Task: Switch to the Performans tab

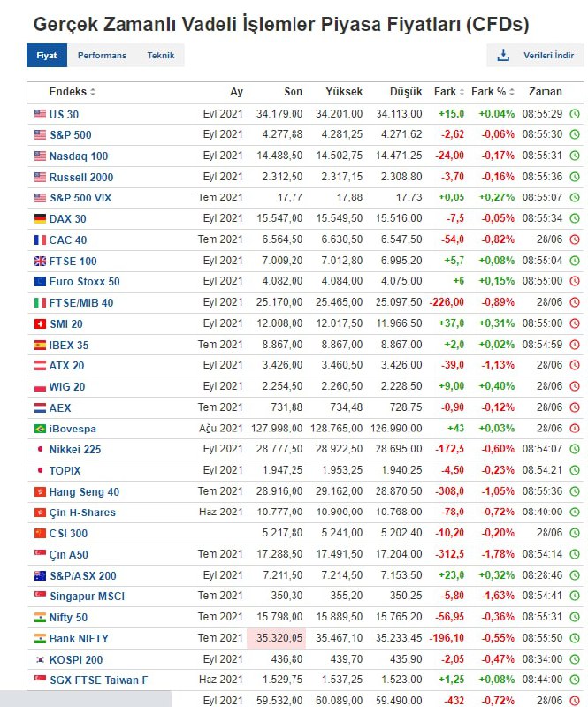Action: (102, 56)
